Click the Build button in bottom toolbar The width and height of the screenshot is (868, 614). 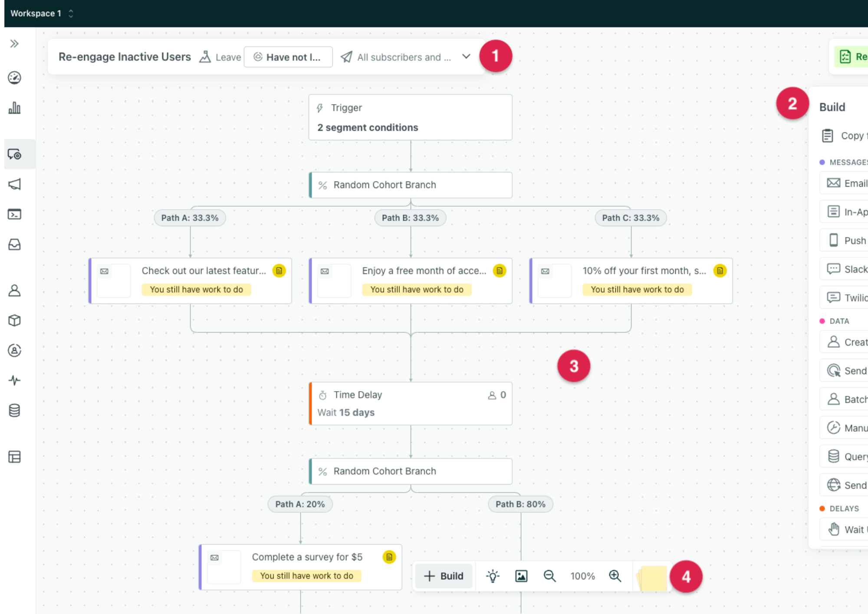(x=443, y=576)
